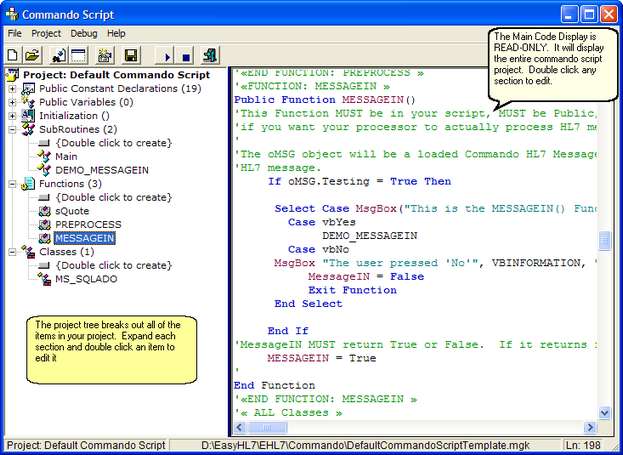Open the Debug menu
The width and height of the screenshot is (623, 455).
pyautogui.click(x=84, y=33)
